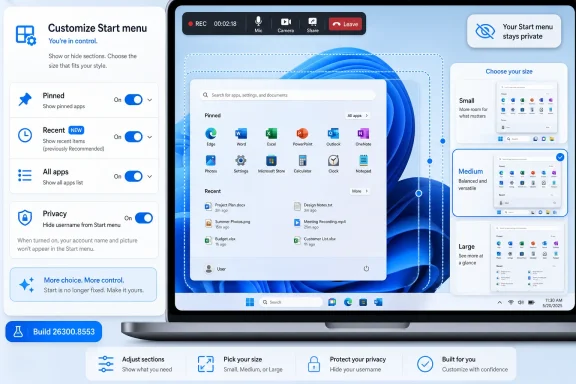576x384 pixels.
Task: Open Microsoft Store icon on taskbar
Action: pyautogui.click(x=363, y=302)
